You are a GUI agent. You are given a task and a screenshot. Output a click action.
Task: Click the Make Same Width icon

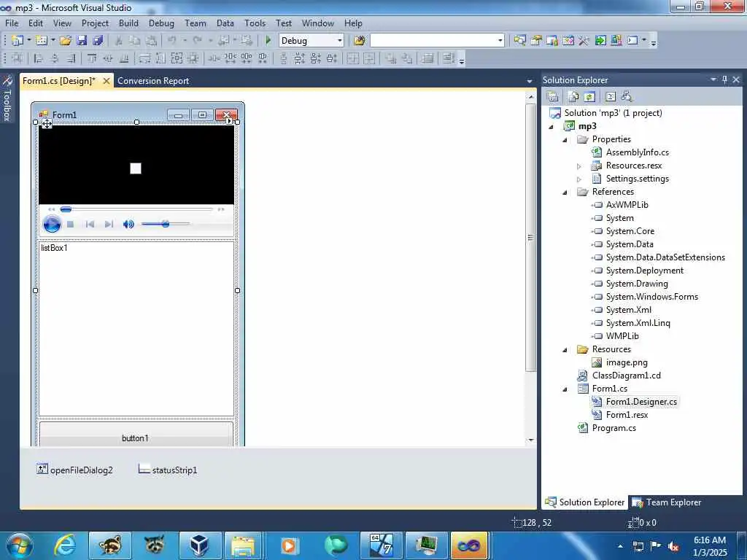145,58
